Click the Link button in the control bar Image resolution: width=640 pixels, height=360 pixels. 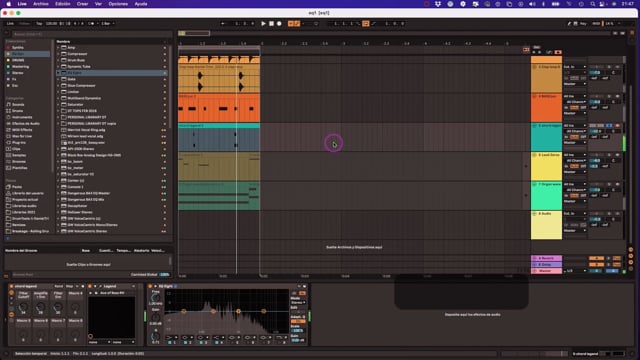[x=10, y=24]
